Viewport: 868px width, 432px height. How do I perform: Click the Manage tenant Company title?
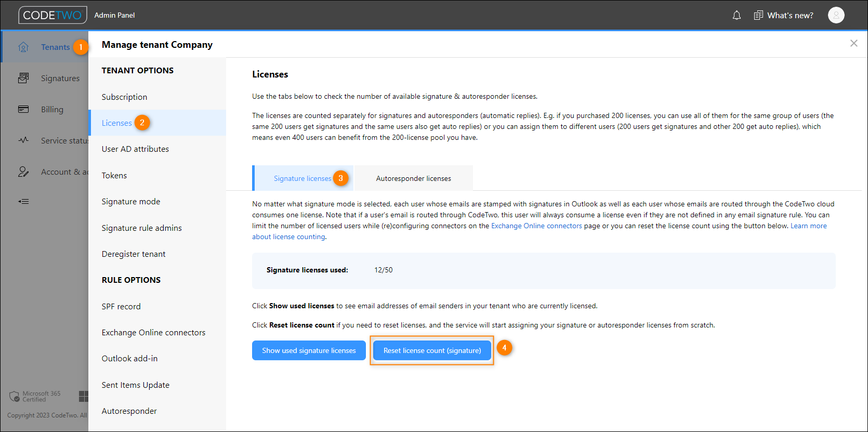point(157,45)
